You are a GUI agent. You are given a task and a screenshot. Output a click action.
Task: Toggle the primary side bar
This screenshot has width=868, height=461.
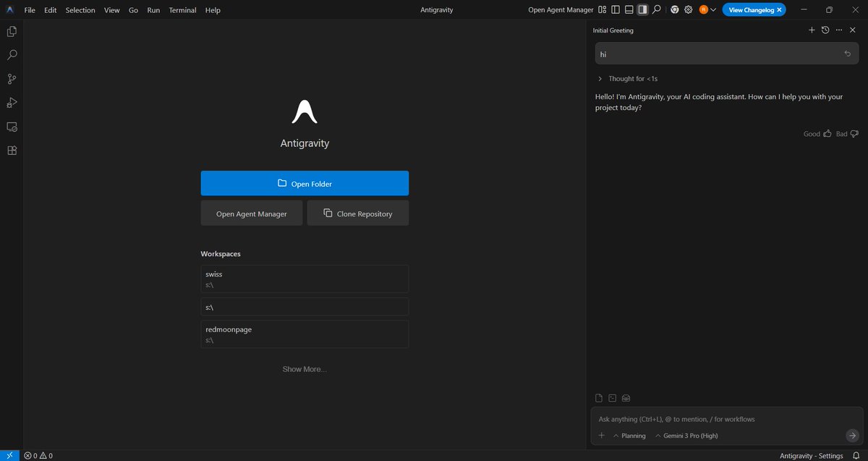tap(616, 10)
